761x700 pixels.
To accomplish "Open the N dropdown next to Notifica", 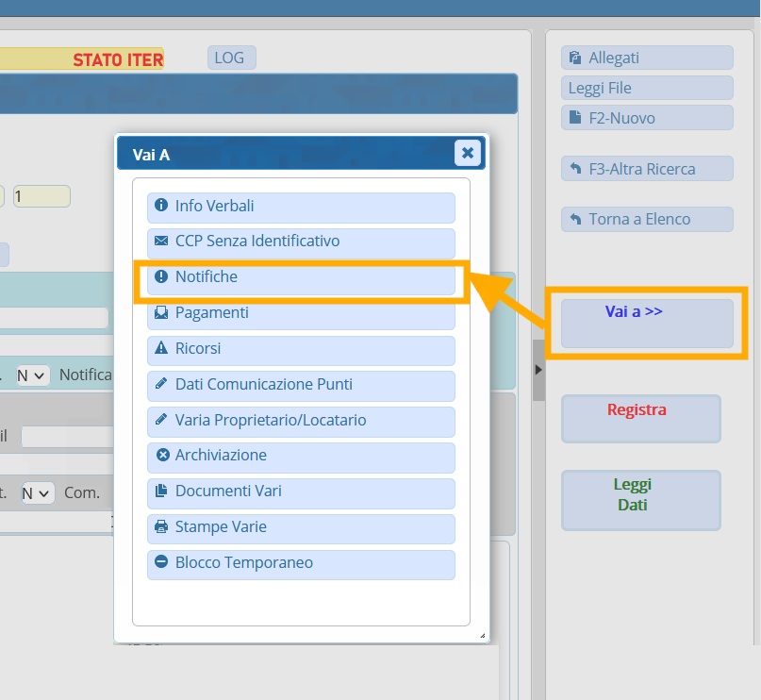I will point(33,375).
